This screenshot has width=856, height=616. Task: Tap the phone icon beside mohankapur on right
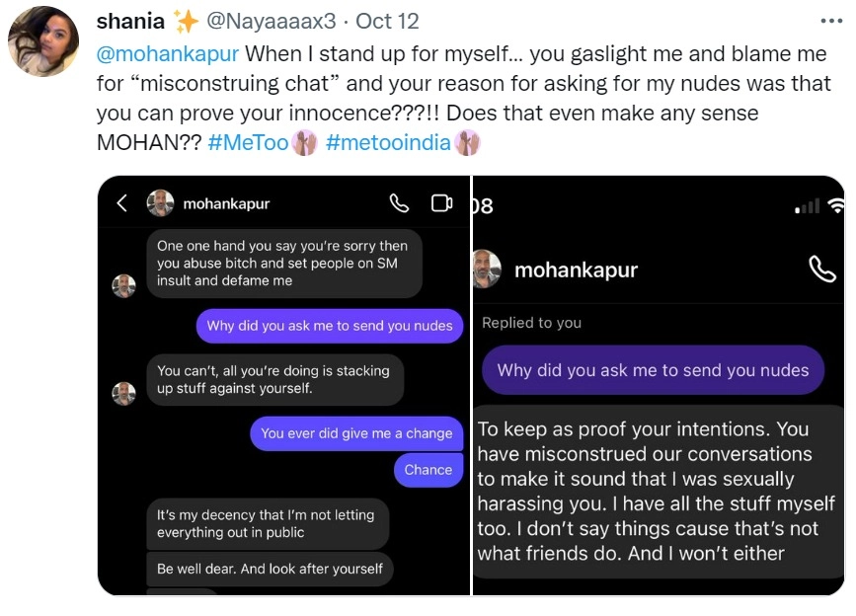821,269
